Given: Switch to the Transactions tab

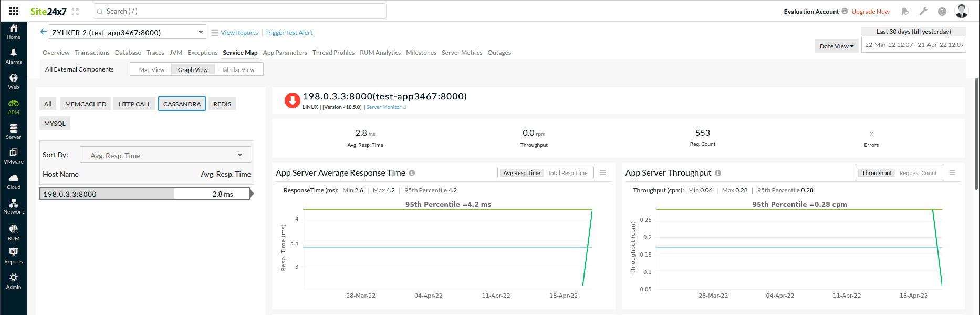Looking at the screenshot, I should point(92,53).
